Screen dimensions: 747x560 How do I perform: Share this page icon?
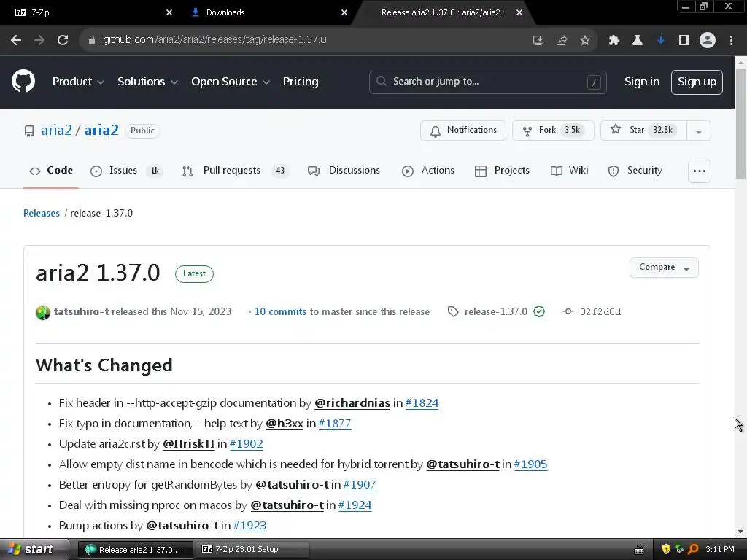[x=562, y=41]
